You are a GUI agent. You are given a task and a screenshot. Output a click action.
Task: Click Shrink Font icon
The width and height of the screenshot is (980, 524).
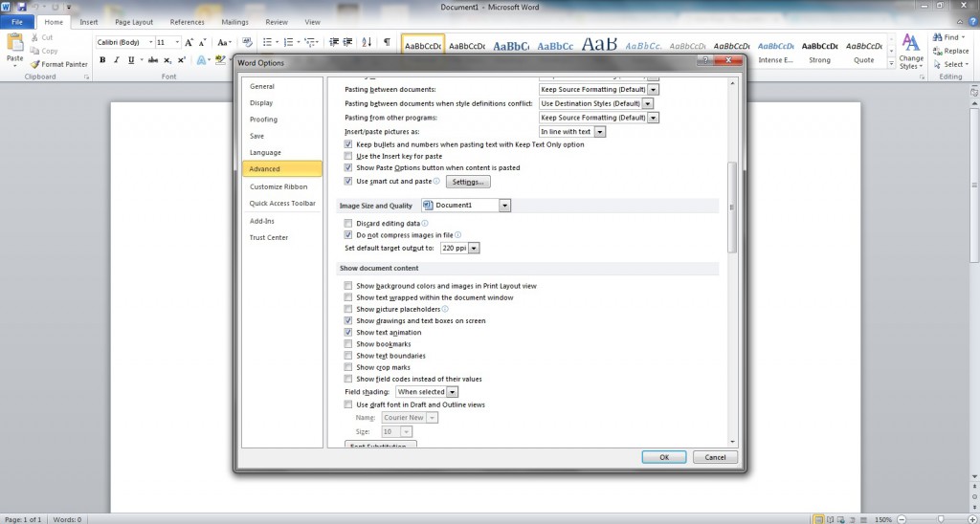pos(203,42)
